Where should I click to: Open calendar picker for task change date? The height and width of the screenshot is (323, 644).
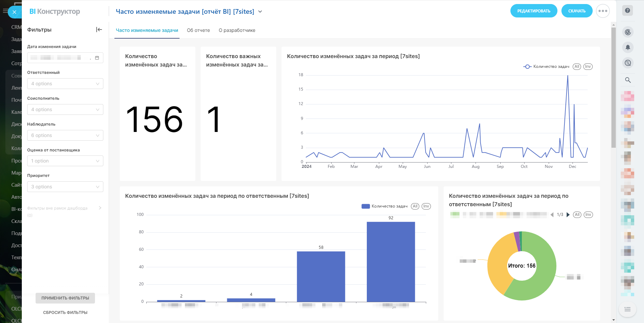pyautogui.click(x=97, y=58)
